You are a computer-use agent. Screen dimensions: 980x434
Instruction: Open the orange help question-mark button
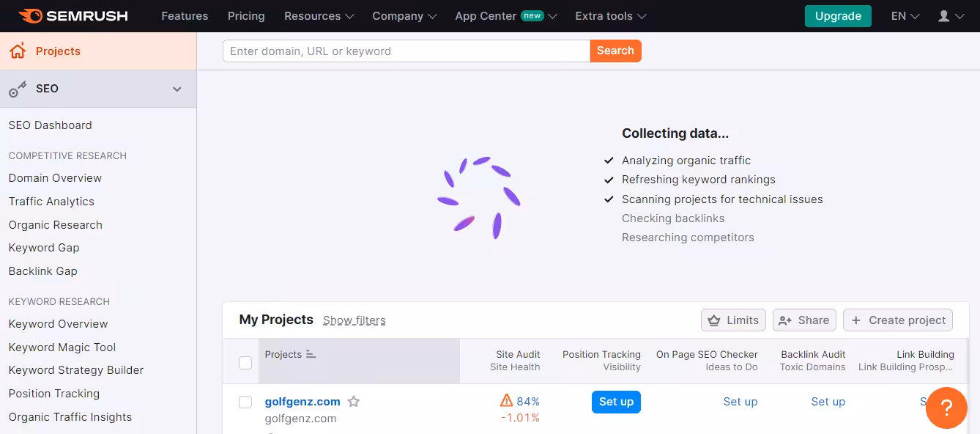[x=946, y=408]
